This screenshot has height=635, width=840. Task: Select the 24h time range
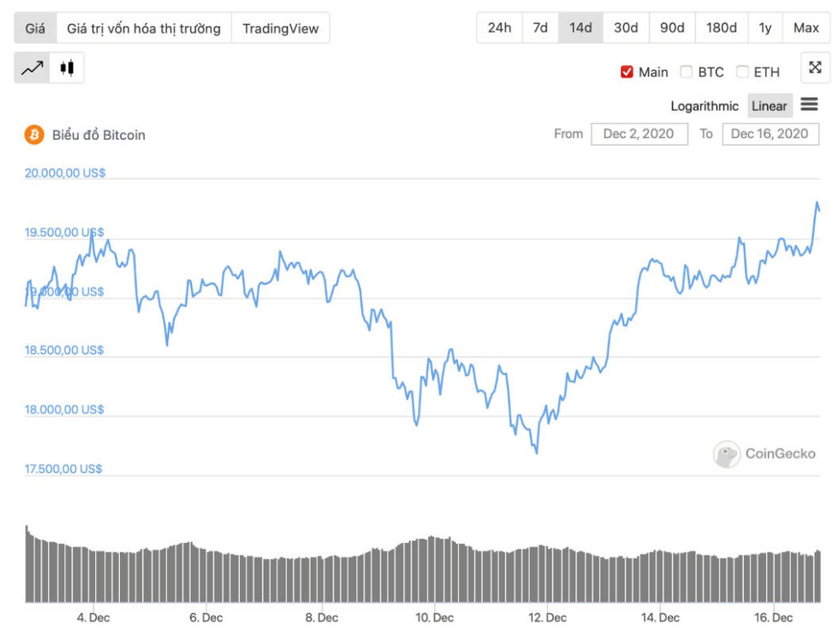[x=499, y=28]
